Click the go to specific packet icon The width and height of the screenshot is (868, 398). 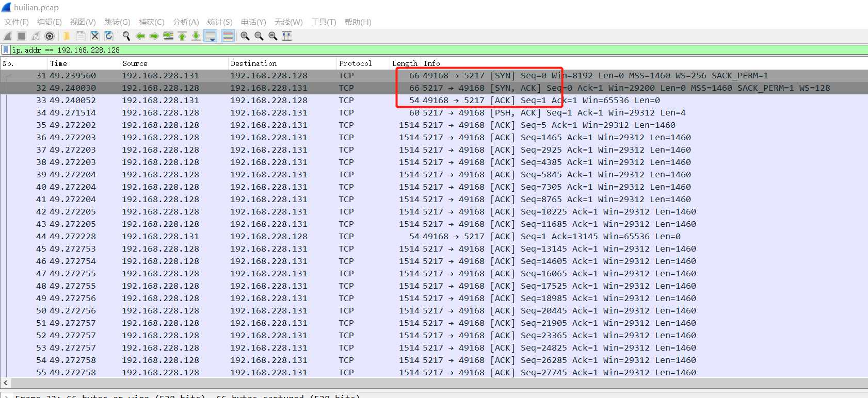pyautogui.click(x=168, y=36)
